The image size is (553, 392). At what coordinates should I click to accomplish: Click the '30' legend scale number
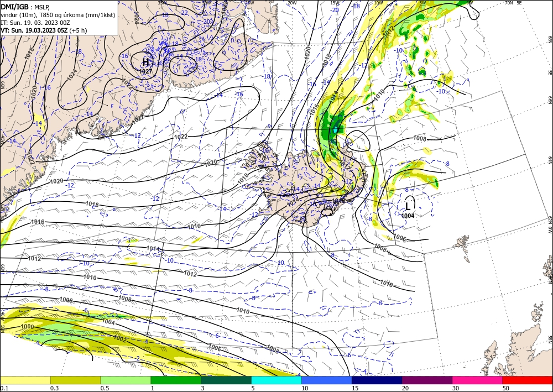(456, 388)
